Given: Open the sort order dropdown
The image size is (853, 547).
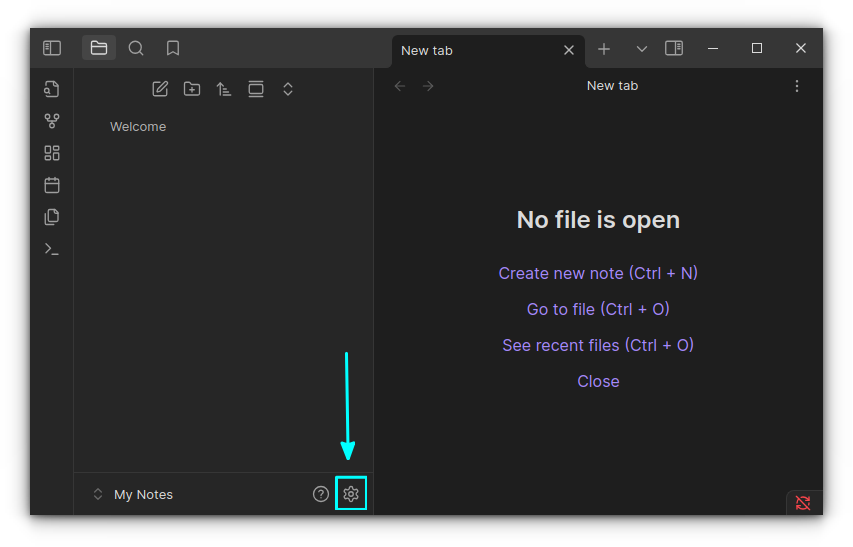Looking at the screenshot, I should (224, 89).
